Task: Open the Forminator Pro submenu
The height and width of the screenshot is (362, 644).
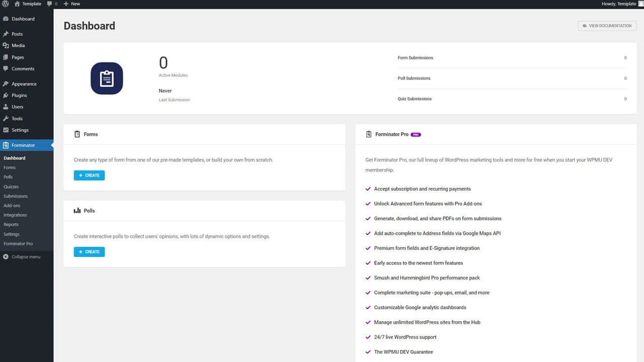Action: 18,244
